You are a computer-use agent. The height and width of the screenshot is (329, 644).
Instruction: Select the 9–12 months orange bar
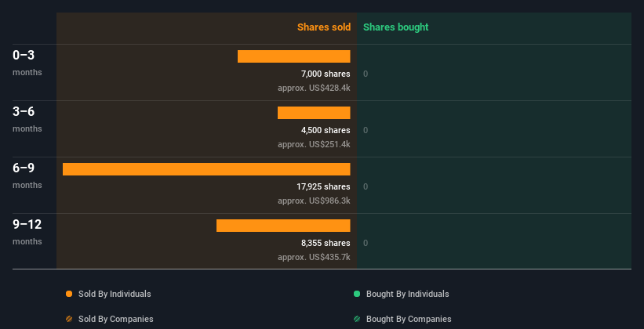click(x=283, y=226)
